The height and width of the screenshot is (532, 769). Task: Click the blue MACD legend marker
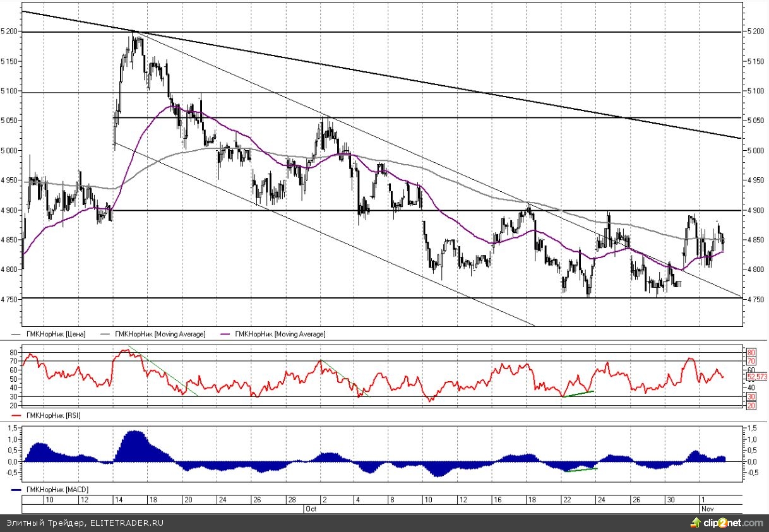[x=16, y=489]
